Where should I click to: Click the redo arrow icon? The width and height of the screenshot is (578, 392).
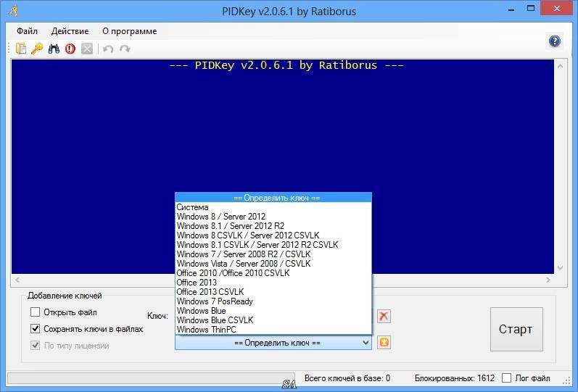pyautogui.click(x=125, y=49)
